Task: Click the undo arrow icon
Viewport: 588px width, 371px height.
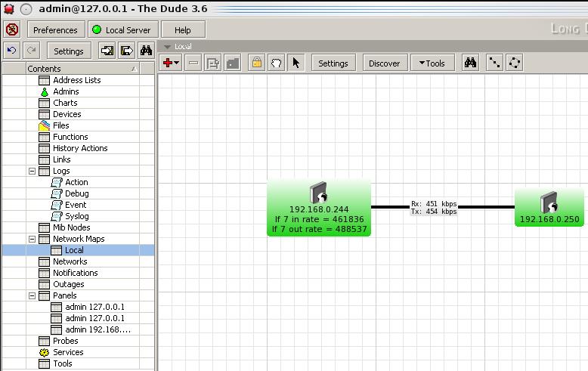Action: pos(11,50)
